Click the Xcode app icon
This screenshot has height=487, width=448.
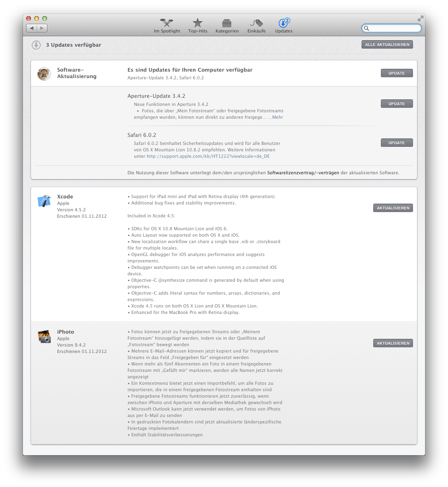coord(44,201)
